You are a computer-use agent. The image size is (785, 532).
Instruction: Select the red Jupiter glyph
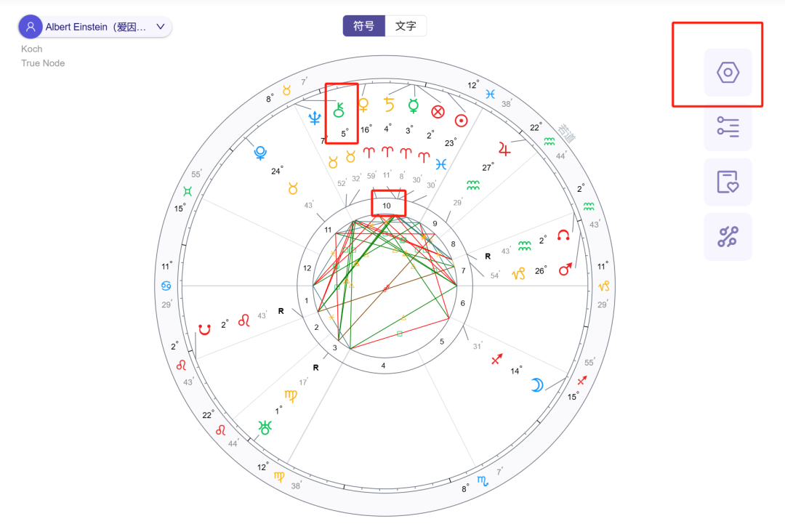click(504, 149)
